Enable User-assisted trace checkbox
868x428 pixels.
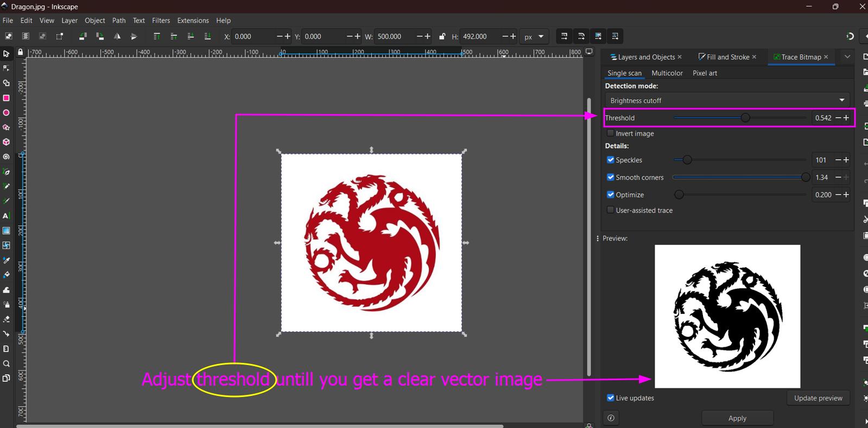pyautogui.click(x=610, y=210)
